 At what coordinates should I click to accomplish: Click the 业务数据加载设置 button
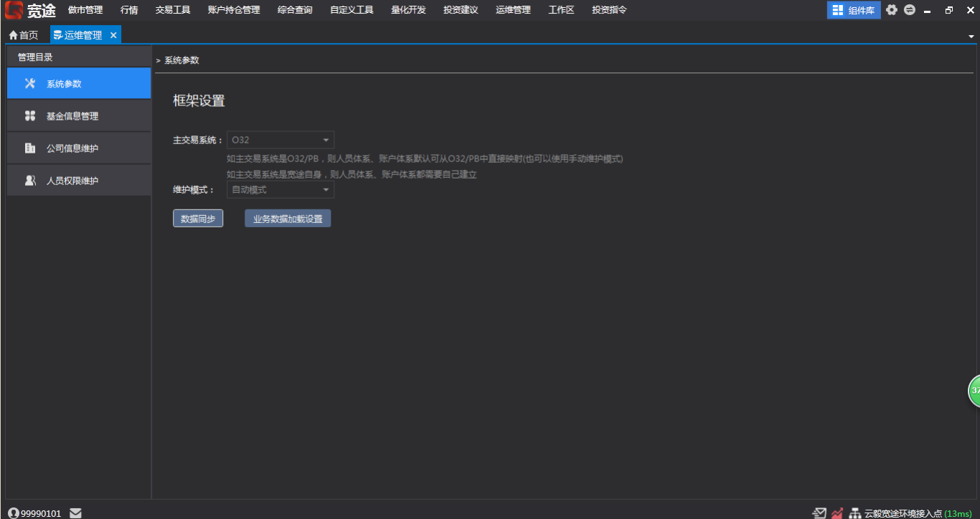pos(288,219)
